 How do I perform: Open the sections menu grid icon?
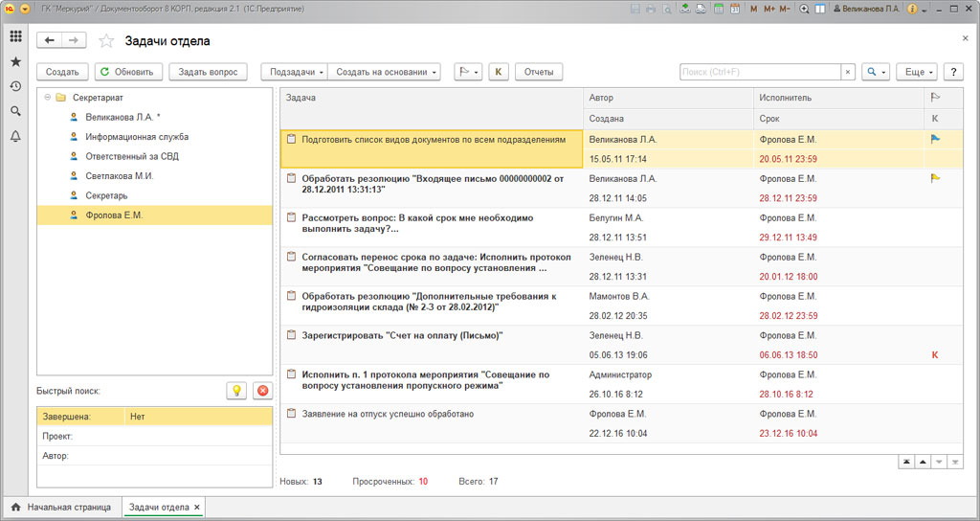coord(15,36)
